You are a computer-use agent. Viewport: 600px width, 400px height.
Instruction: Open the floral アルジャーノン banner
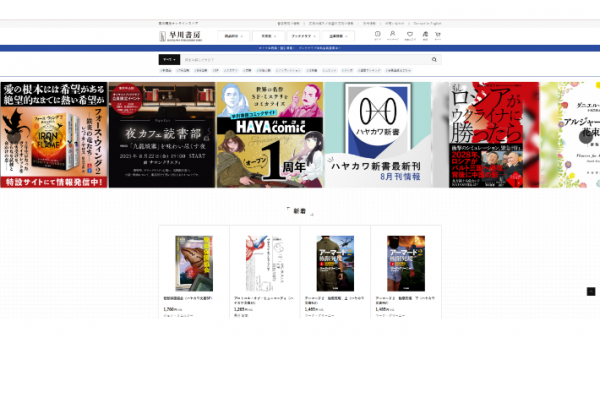pyautogui.click(x=570, y=135)
